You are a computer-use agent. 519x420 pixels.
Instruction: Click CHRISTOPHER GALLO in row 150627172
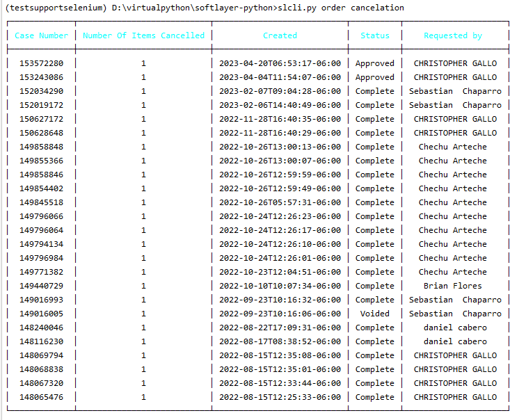coord(455,119)
